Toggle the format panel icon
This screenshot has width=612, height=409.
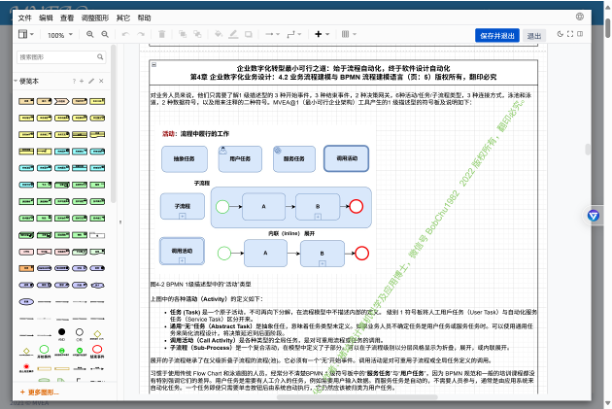pyautogui.click(x=580, y=34)
